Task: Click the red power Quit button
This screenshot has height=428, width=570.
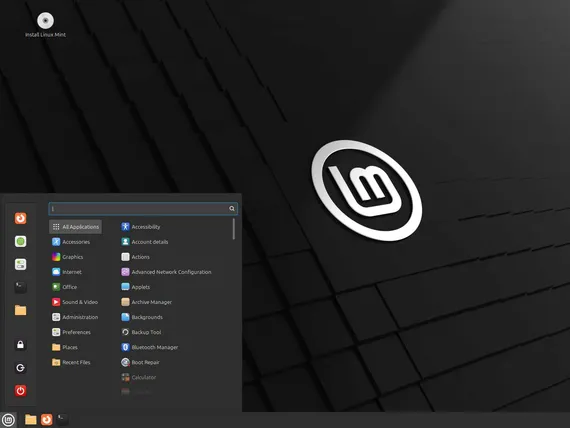Action: 20,391
